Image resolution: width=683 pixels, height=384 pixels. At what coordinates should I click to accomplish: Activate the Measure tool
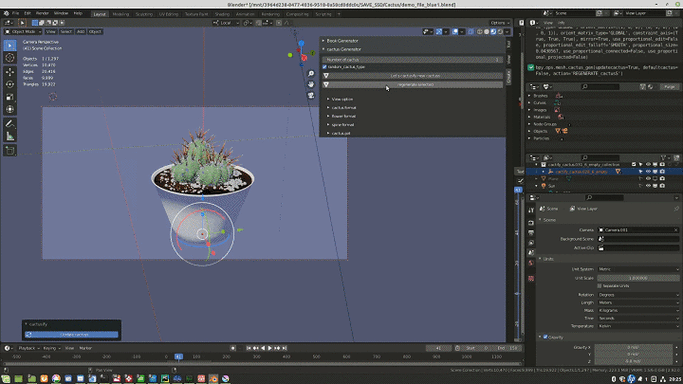10,137
